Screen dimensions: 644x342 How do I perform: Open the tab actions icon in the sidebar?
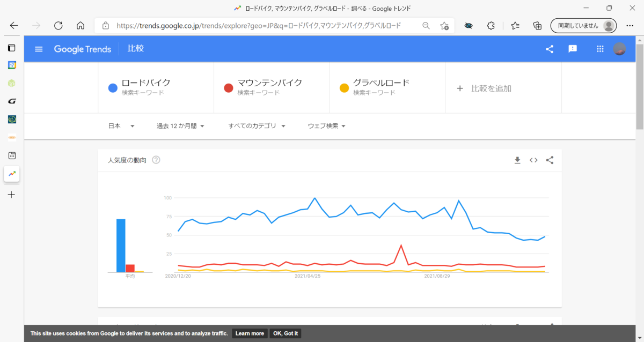click(12, 48)
